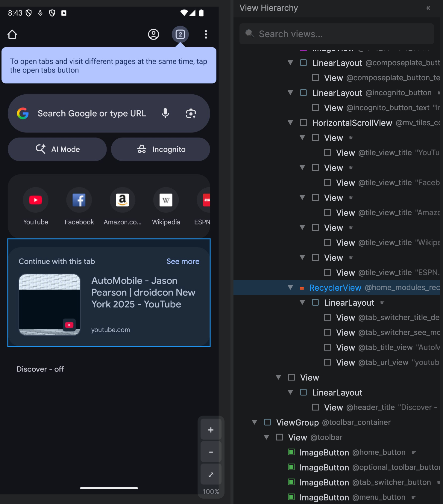Tap the Incognito button

pyautogui.click(x=161, y=149)
